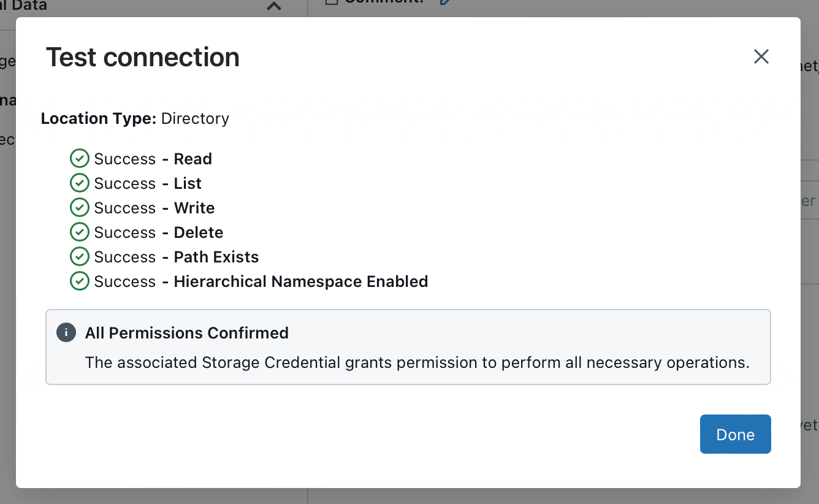
Task: Click the info icon beside All Permissions Confirmed
Action: click(66, 333)
